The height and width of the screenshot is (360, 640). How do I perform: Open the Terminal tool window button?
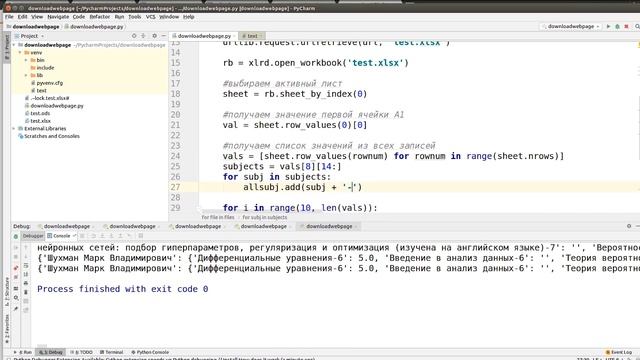111,352
